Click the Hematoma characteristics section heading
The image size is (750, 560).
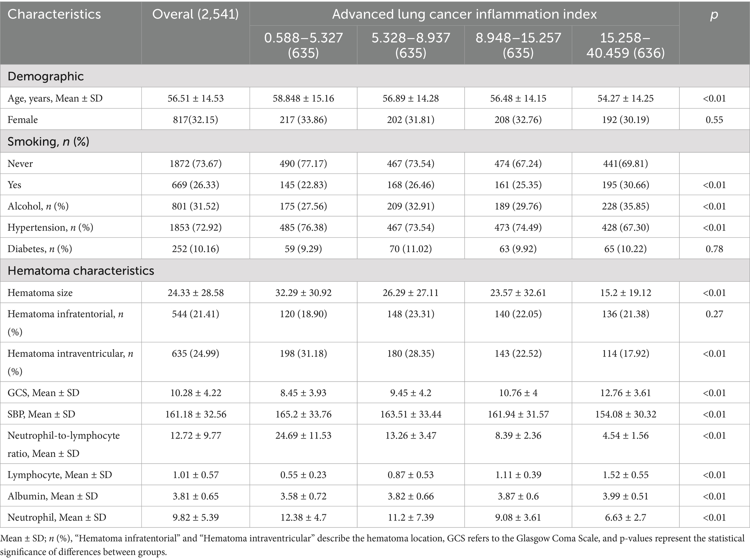pyautogui.click(x=81, y=271)
